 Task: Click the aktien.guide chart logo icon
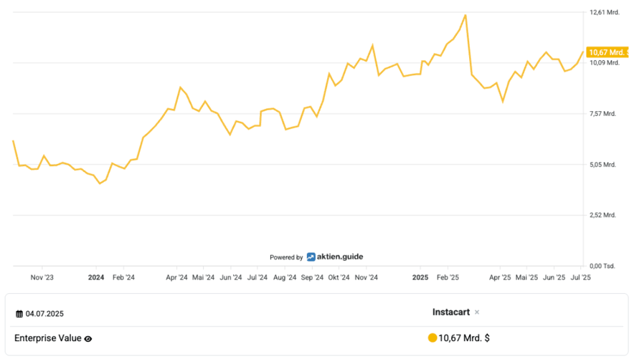(x=311, y=257)
